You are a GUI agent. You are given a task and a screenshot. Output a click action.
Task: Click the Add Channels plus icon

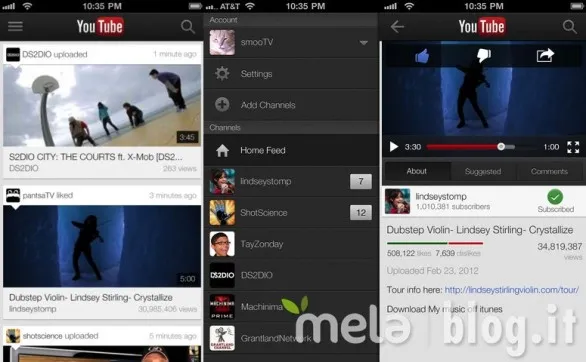pos(222,105)
